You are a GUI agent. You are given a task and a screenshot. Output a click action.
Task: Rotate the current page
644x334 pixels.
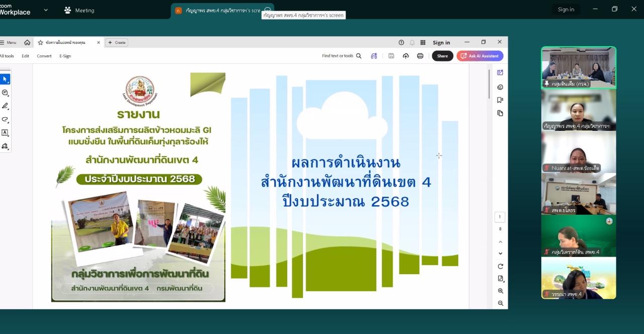(x=500, y=265)
